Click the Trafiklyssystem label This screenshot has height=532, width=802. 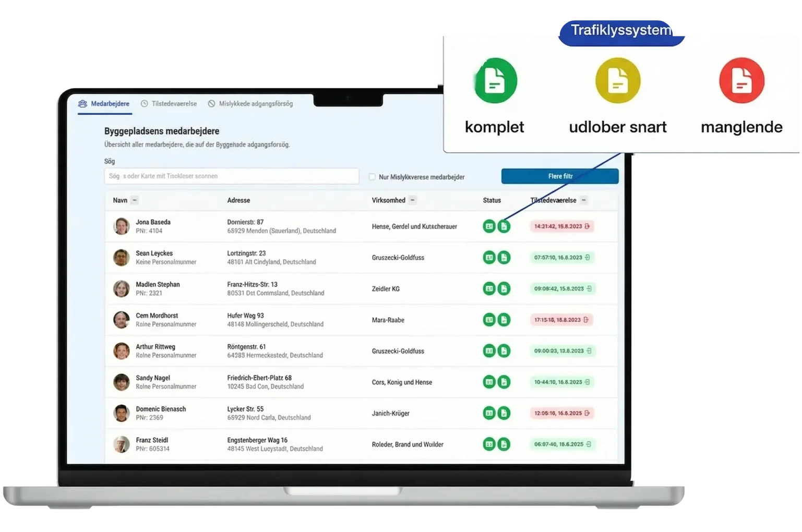click(621, 31)
